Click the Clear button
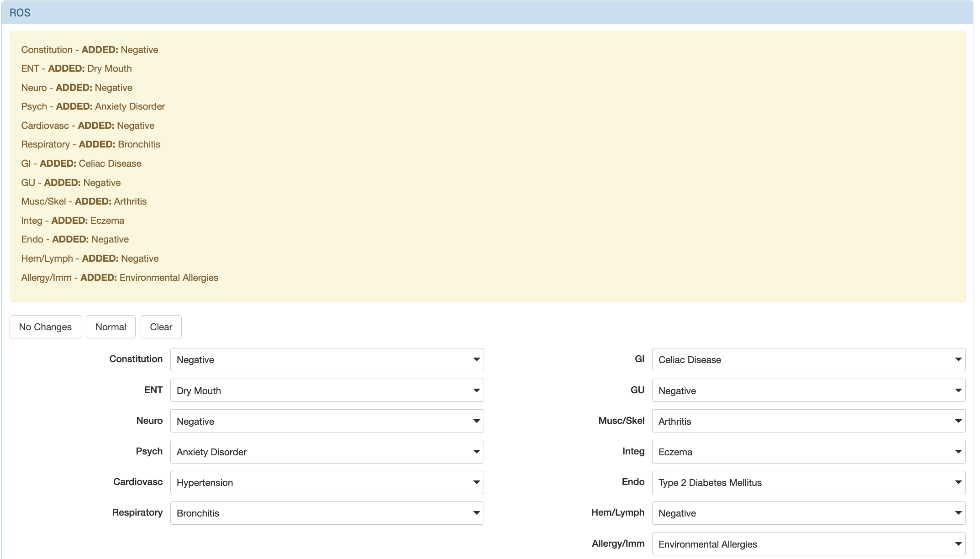This screenshot has height=559, width=980. click(161, 327)
